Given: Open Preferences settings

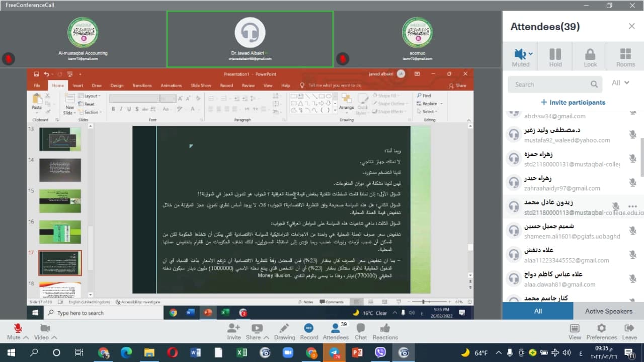Looking at the screenshot, I should click(601, 328).
